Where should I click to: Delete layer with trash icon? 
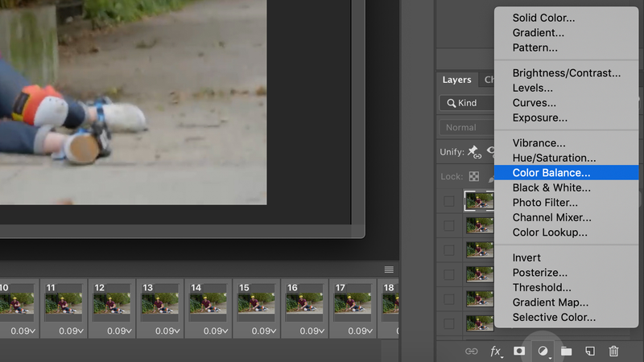(x=613, y=352)
